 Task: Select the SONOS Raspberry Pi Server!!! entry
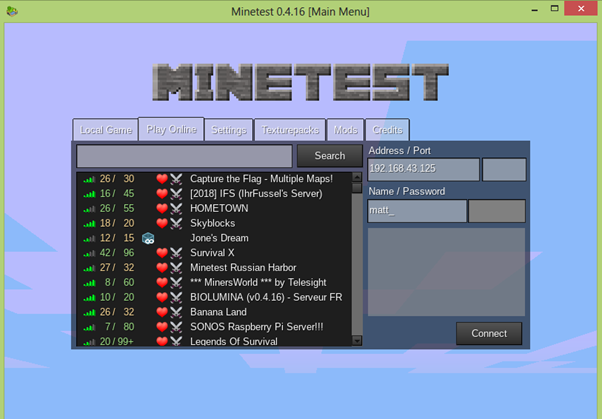pos(214,327)
